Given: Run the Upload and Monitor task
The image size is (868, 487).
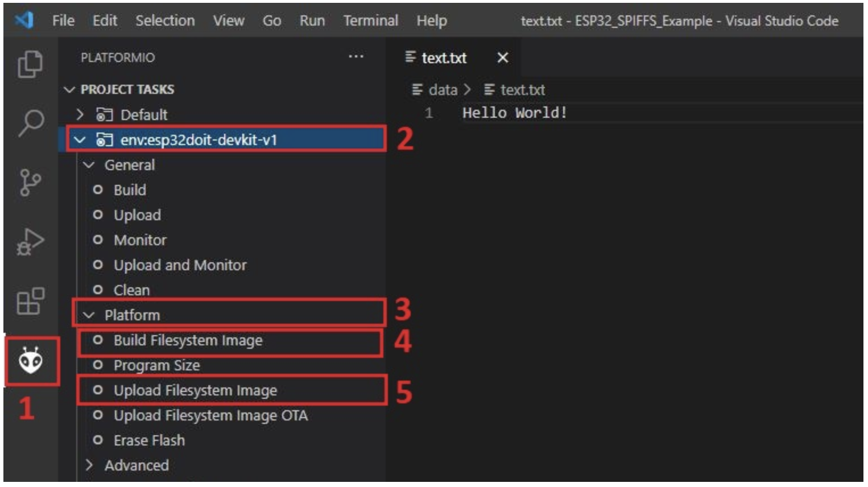Looking at the screenshot, I should (x=180, y=265).
